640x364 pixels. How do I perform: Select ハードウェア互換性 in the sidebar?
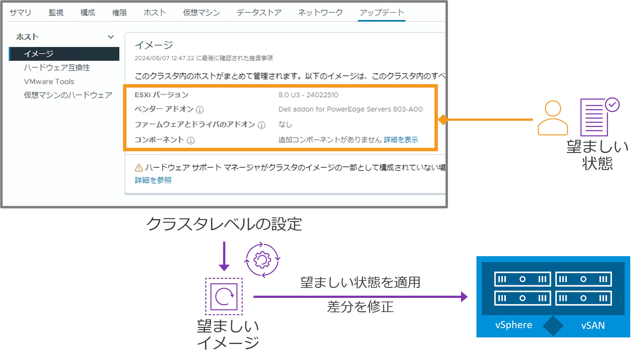57,68
